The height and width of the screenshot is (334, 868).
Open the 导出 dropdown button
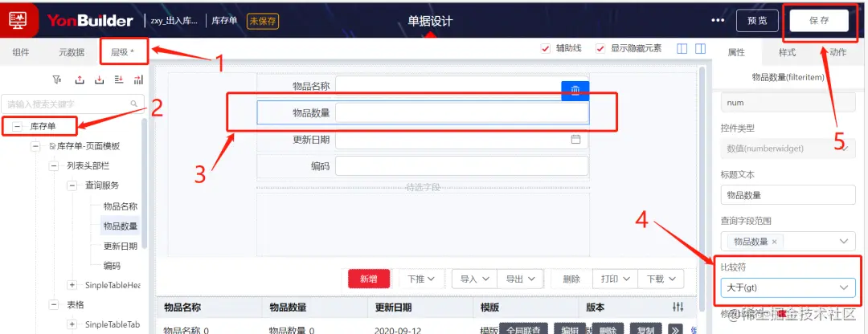[520, 279]
